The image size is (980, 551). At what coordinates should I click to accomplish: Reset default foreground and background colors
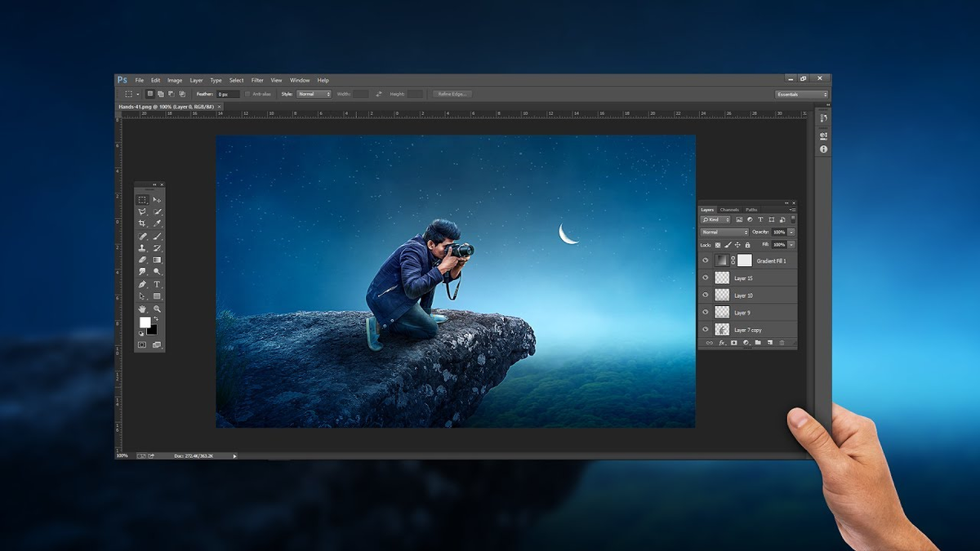click(140, 333)
